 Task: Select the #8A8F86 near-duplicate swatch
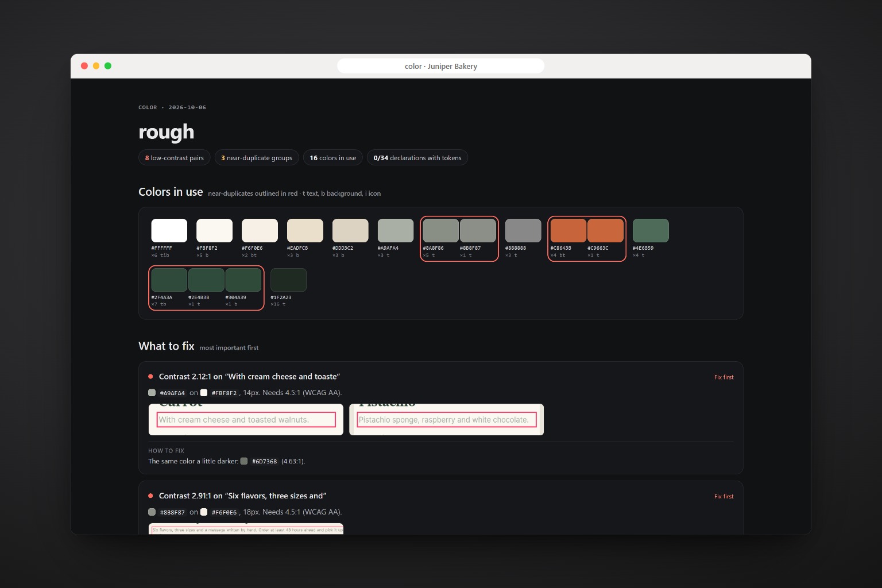click(x=440, y=230)
